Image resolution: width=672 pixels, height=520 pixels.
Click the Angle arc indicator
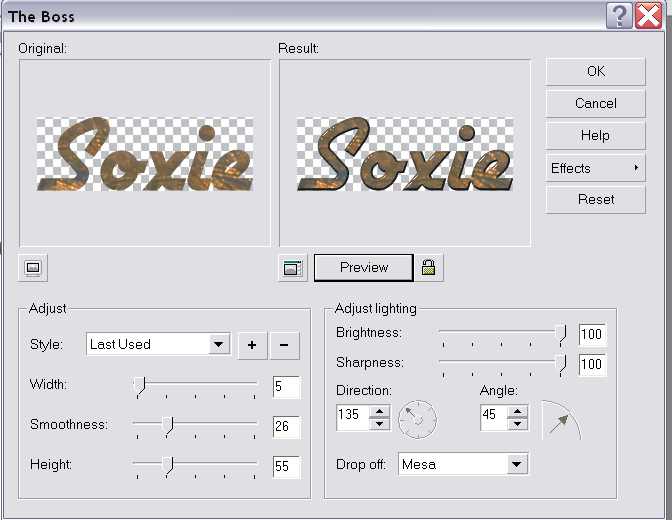pos(558,420)
